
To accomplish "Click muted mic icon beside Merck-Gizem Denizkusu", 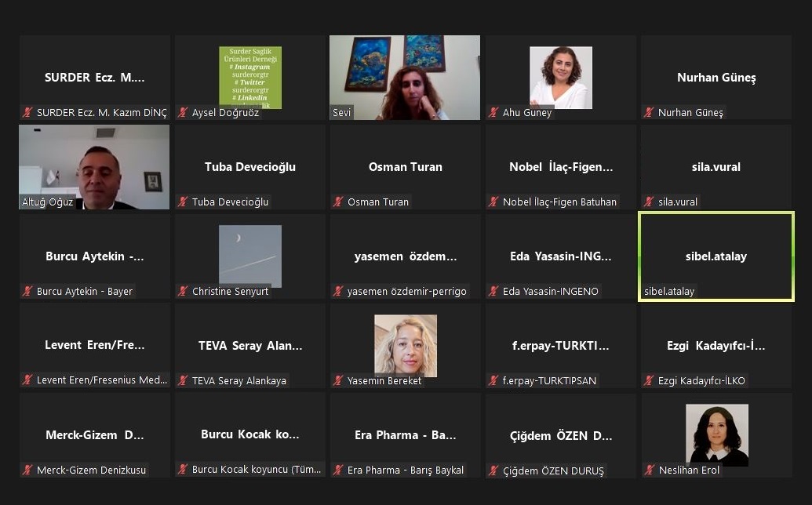I will [x=27, y=470].
